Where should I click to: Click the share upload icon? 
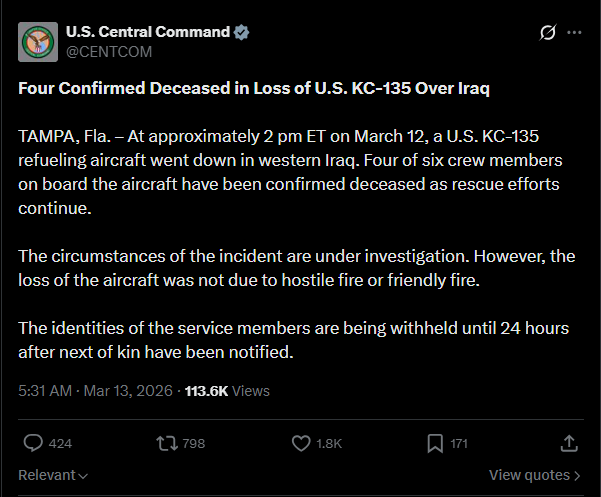coord(569,442)
